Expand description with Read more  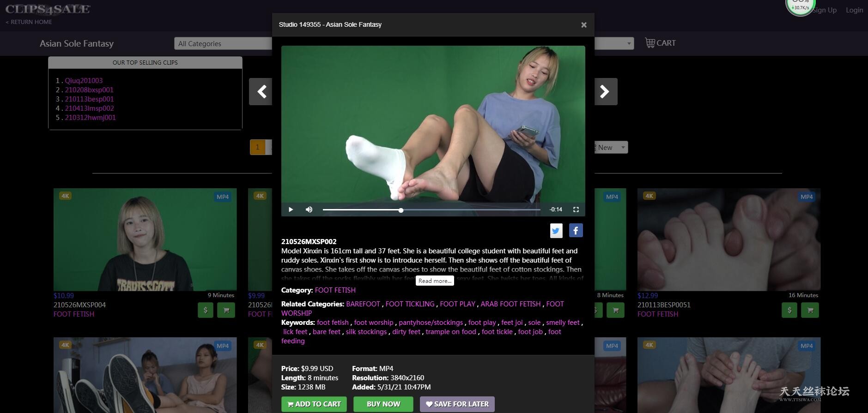[x=435, y=281]
